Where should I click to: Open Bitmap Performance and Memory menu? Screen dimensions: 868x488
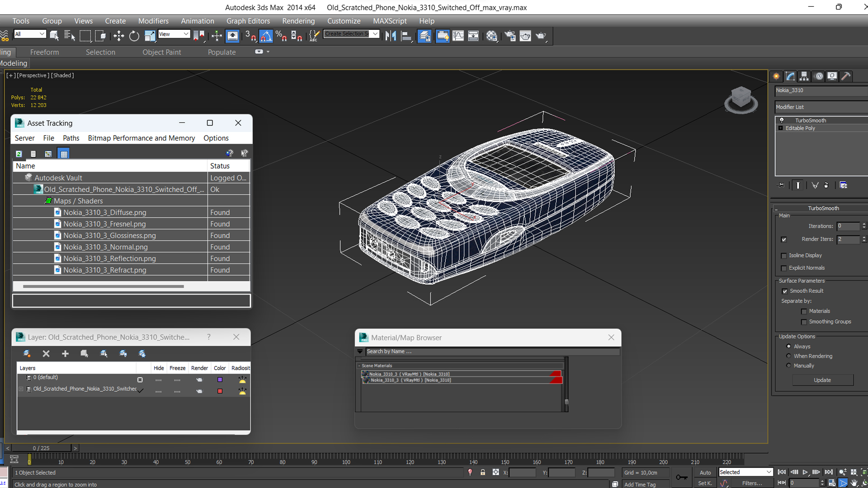[142, 138]
